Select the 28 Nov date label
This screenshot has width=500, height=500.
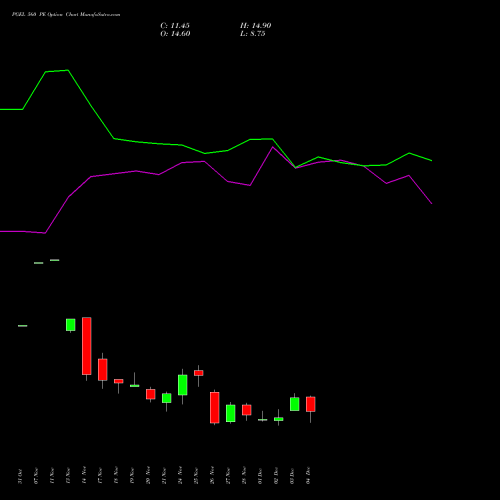pos(244,475)
